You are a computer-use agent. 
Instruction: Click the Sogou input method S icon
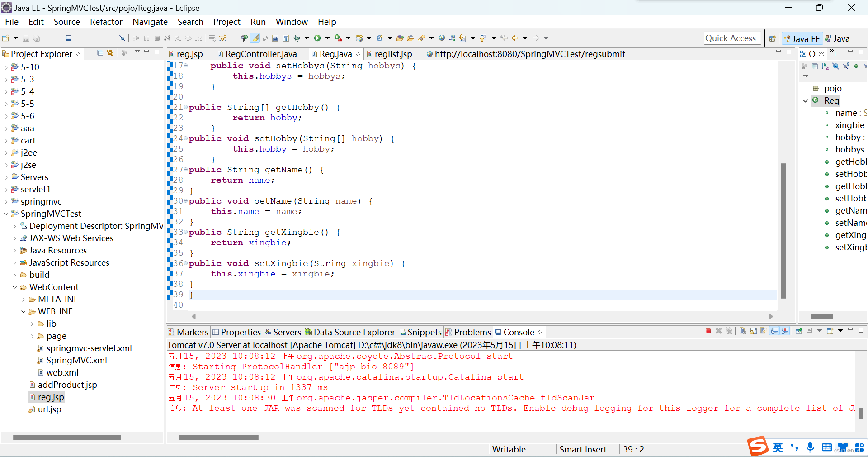coord(757,446)
